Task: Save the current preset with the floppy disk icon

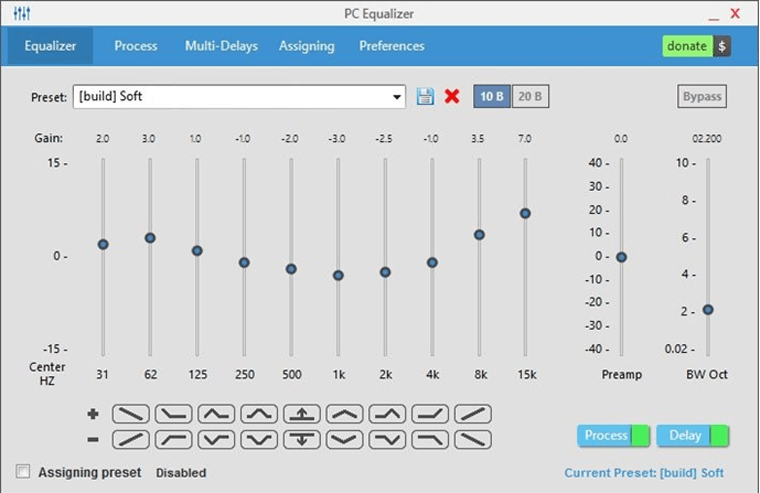Action: (x=425, y=97)
